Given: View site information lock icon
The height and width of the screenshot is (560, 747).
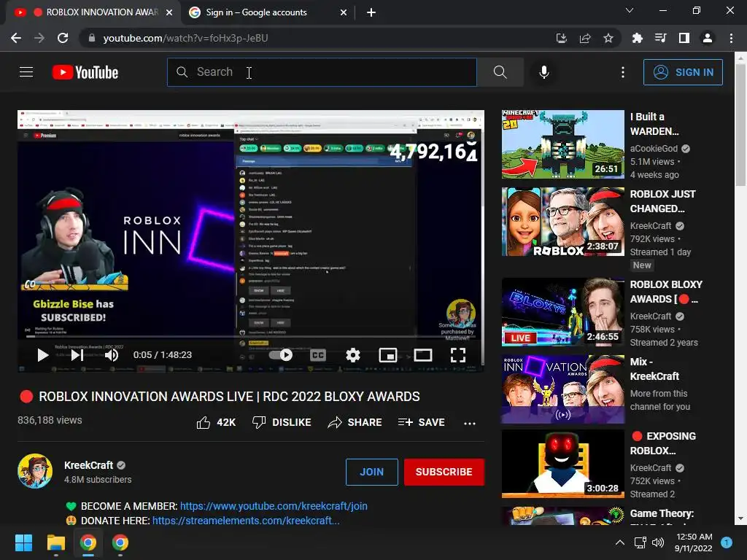Looking at the screenshot, I should (x=92, y=38).
